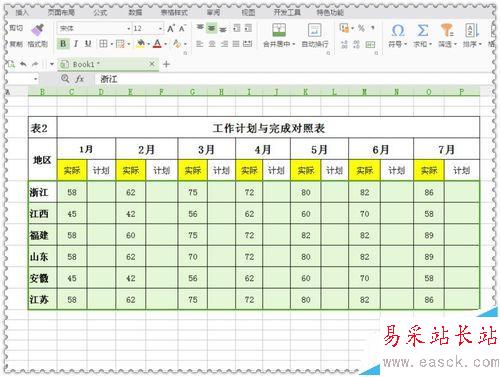
Task: Redo the last action
Action: [35, 64]
